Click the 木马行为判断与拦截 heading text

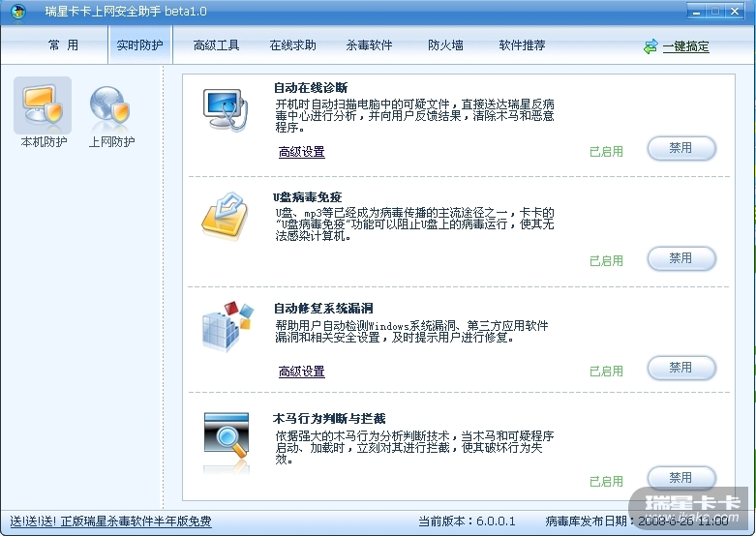(x=329, y=418)
